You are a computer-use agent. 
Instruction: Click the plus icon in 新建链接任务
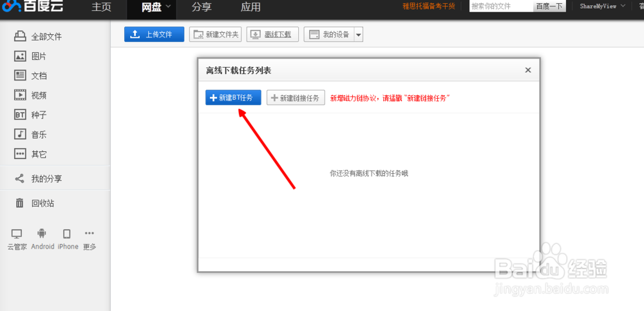coord(275,98)
